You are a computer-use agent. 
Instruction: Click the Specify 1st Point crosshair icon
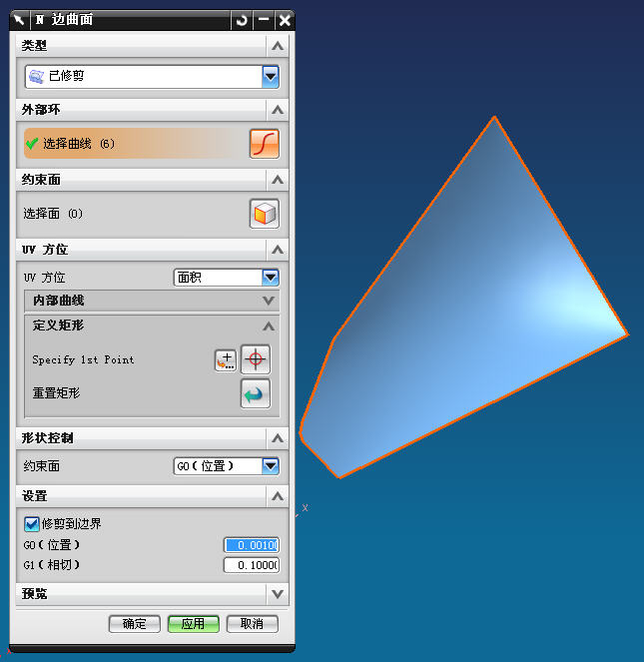pyautogui.click(x=256, y=359)
